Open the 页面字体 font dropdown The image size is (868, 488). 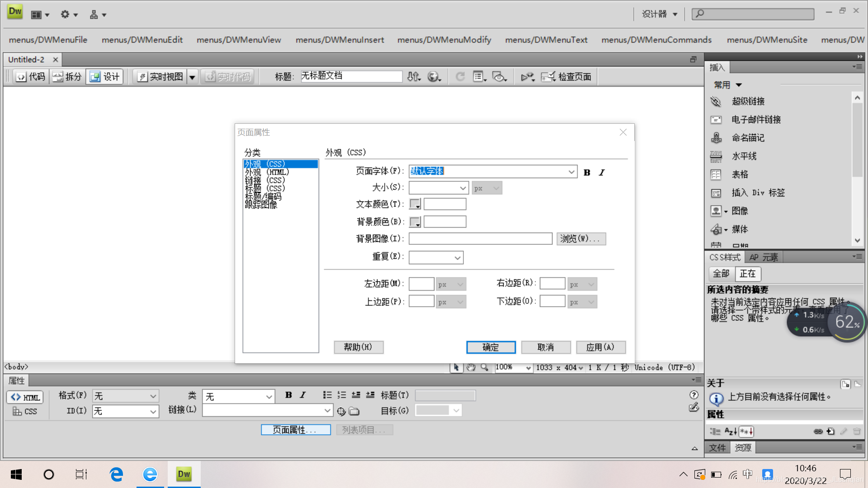pos(571,172)
